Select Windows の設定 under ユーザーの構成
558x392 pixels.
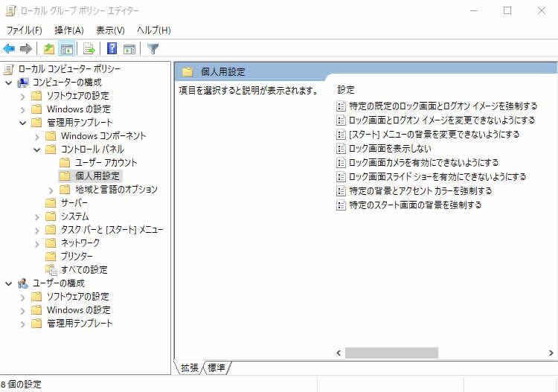(79, 310)
